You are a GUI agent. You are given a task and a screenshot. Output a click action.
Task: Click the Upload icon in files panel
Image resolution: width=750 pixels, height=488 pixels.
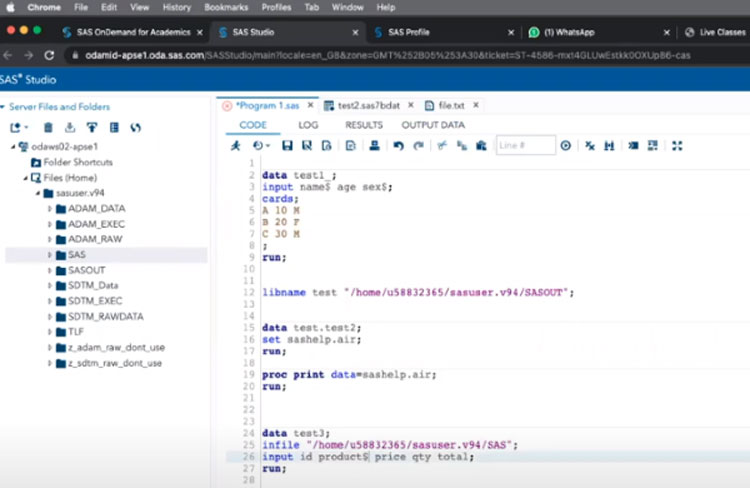click(x=92, y=127)
